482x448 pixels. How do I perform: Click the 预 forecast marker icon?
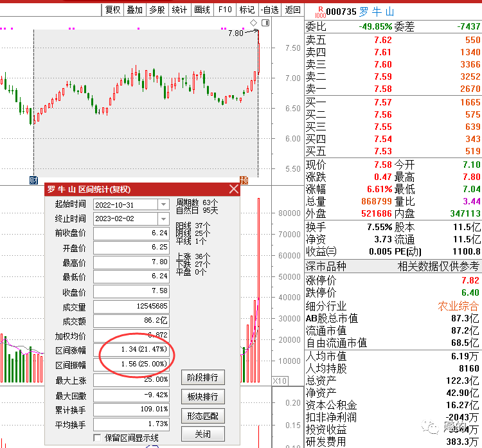click(x=244, y=180)
